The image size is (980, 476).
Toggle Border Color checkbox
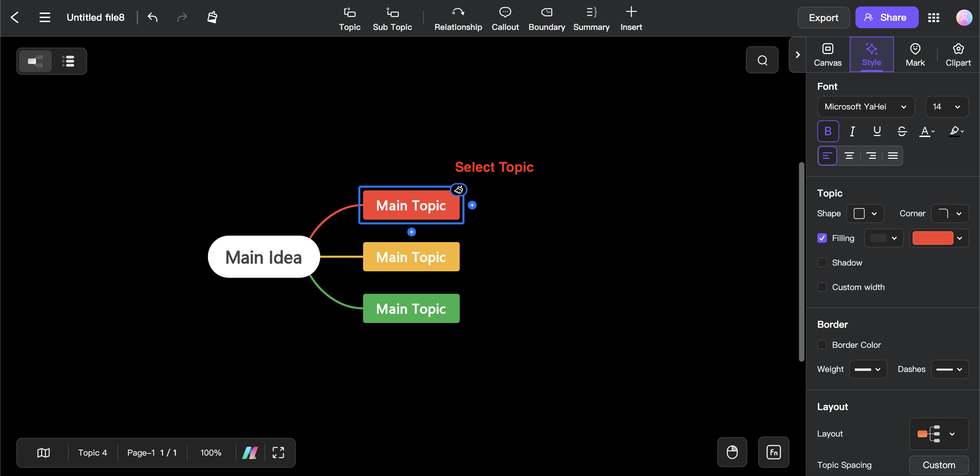(822, 344)
